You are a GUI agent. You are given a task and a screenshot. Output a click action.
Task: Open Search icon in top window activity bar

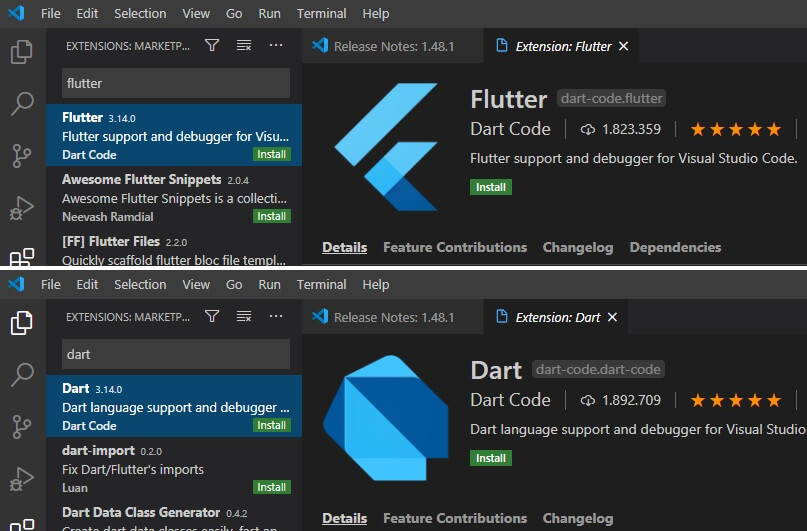[x=22, y=103]
